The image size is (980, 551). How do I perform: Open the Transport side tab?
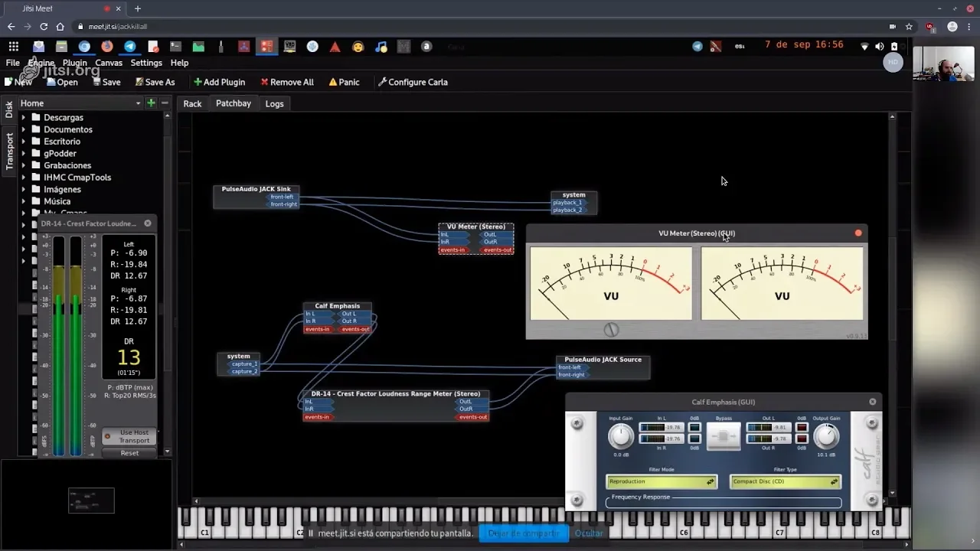(x=10, y=151)
